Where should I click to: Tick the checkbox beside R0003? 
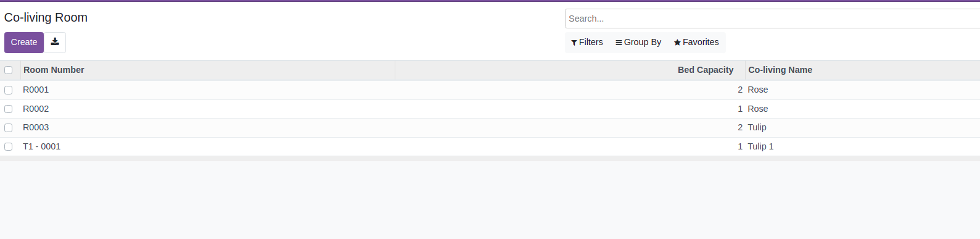[9, 127]
